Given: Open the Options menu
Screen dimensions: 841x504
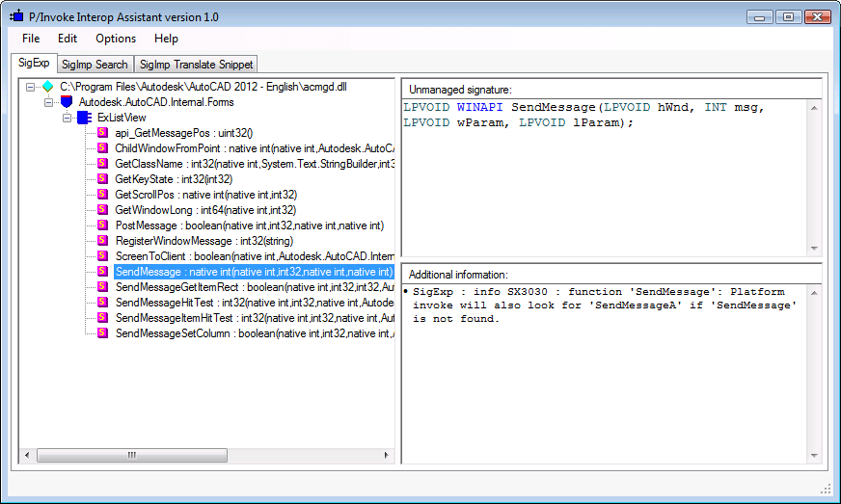Looking at the screenshot, I should point(115,39).
